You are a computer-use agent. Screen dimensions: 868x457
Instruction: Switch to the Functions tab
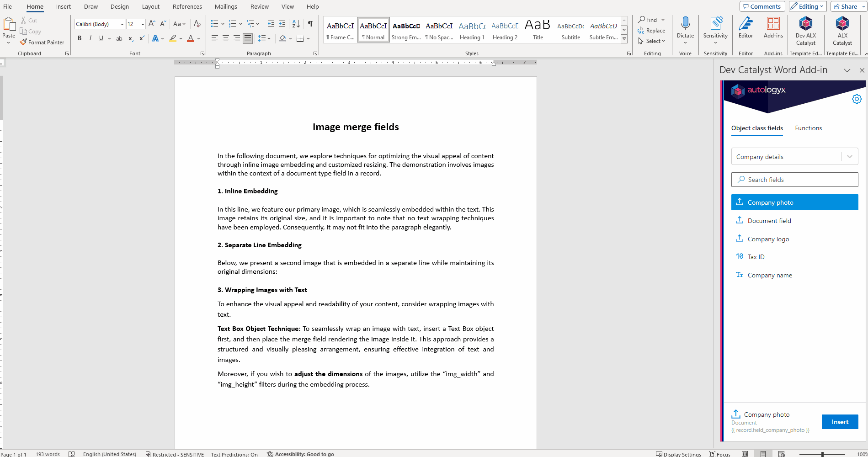tap(808, 128)
